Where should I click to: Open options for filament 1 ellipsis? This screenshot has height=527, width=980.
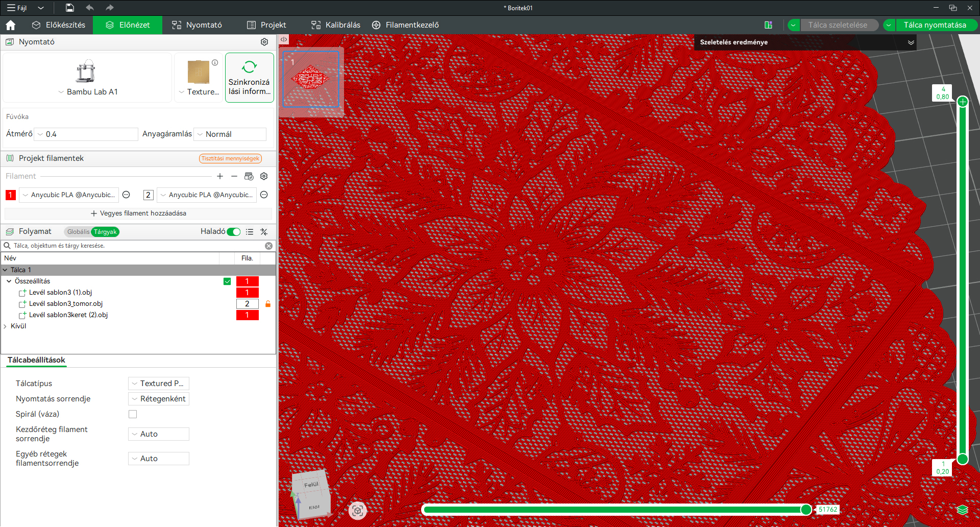point(126,195)
